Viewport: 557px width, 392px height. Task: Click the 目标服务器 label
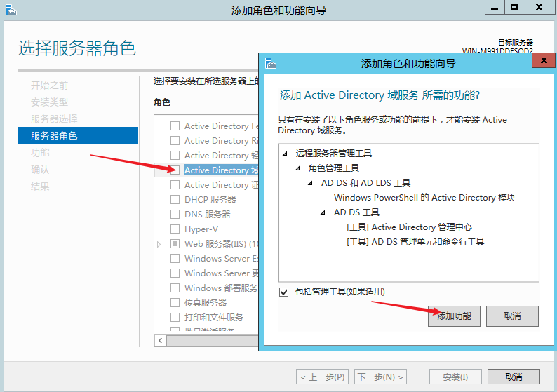(x=516, y=43)
